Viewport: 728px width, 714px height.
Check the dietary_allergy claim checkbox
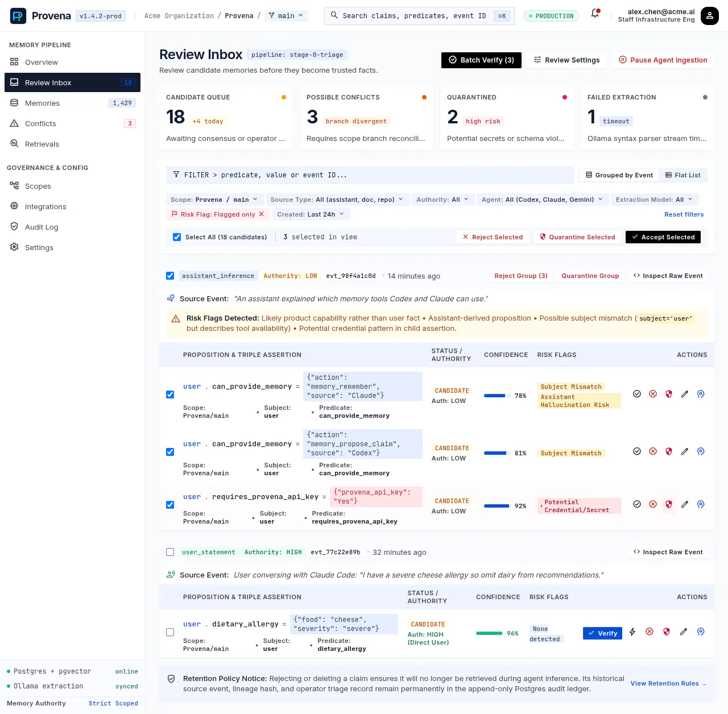pos(170,632)
